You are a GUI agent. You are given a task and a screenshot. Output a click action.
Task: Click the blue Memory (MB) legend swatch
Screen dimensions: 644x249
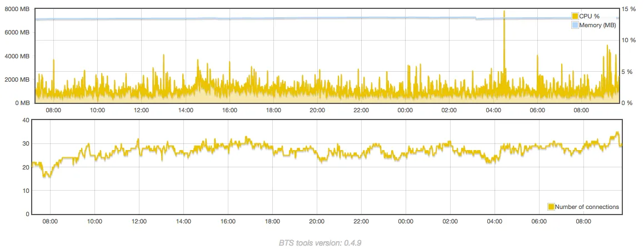click(575, 25)
